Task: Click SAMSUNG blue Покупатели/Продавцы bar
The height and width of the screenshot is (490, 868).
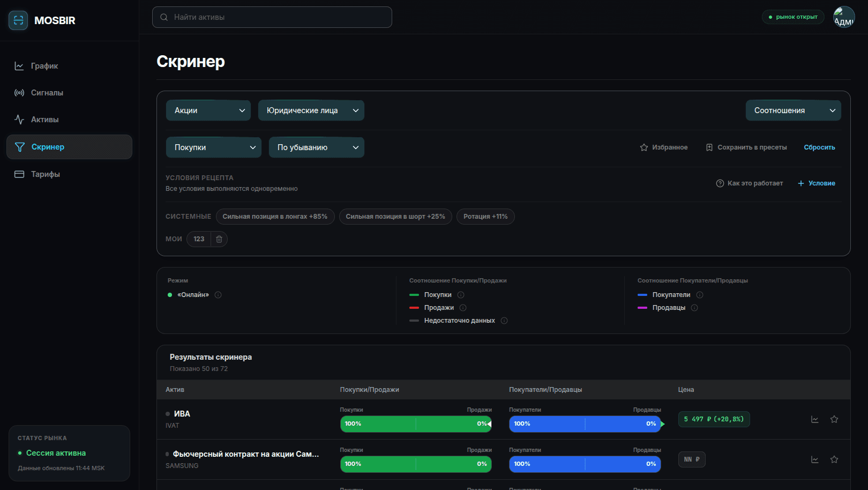Action: (x=585, y=464)
